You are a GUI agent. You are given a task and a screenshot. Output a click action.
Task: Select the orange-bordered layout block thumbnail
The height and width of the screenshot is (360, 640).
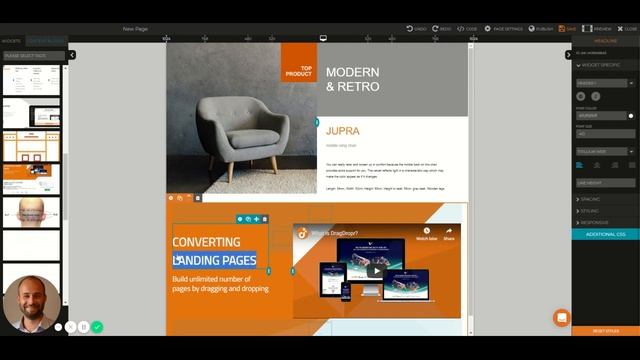point(31,146)
